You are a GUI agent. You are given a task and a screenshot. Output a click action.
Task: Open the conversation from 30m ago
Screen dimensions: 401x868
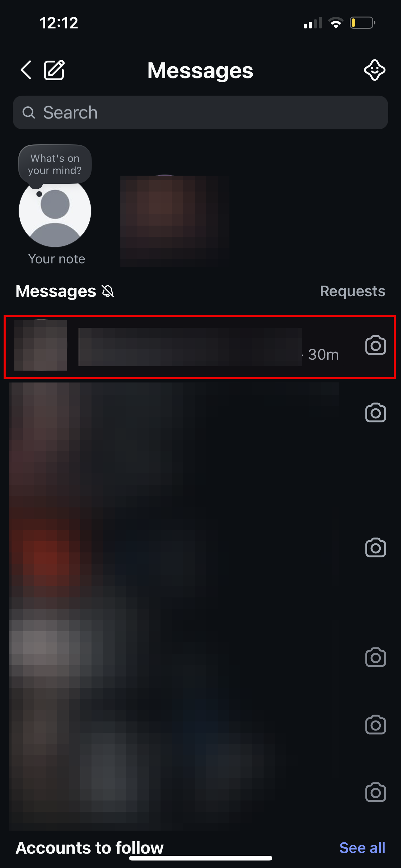[x=200, y=347]
